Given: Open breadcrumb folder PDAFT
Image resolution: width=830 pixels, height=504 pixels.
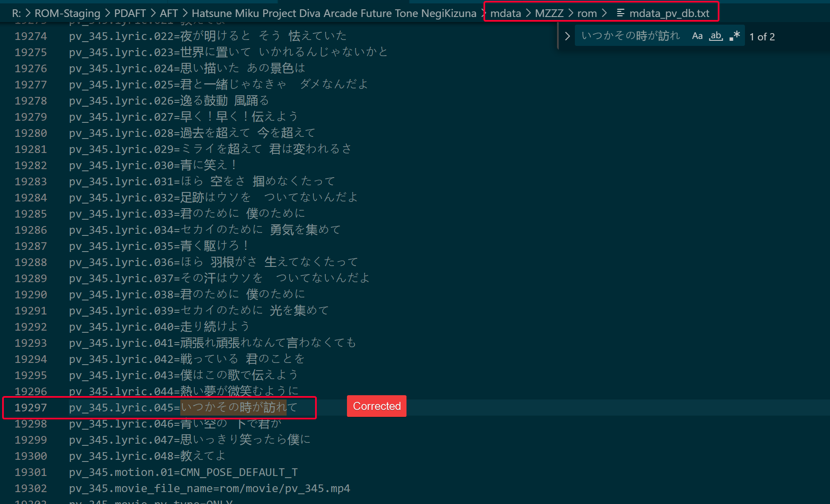Looking at the screenshot, I should tap(130, 13).
